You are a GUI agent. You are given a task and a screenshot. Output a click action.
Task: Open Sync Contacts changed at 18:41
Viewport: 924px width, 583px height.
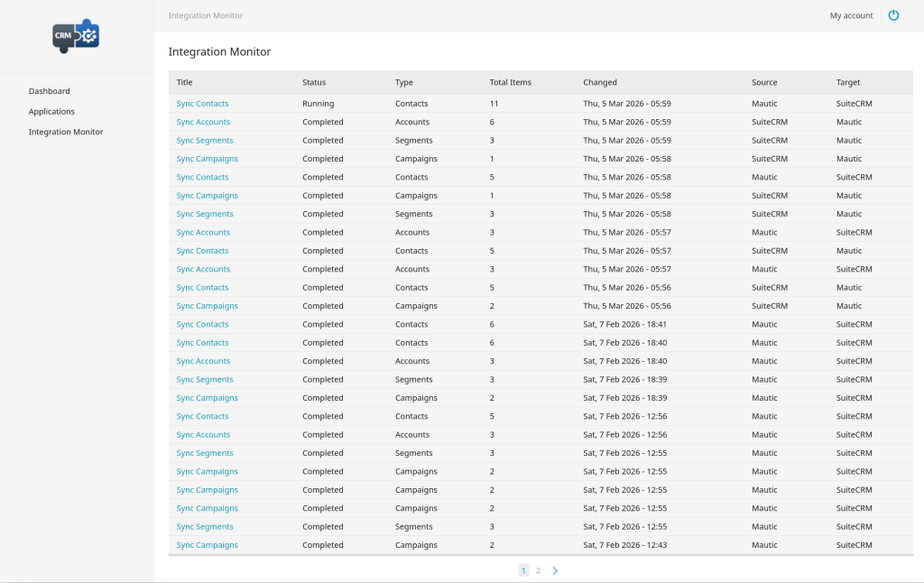(202, 324)
